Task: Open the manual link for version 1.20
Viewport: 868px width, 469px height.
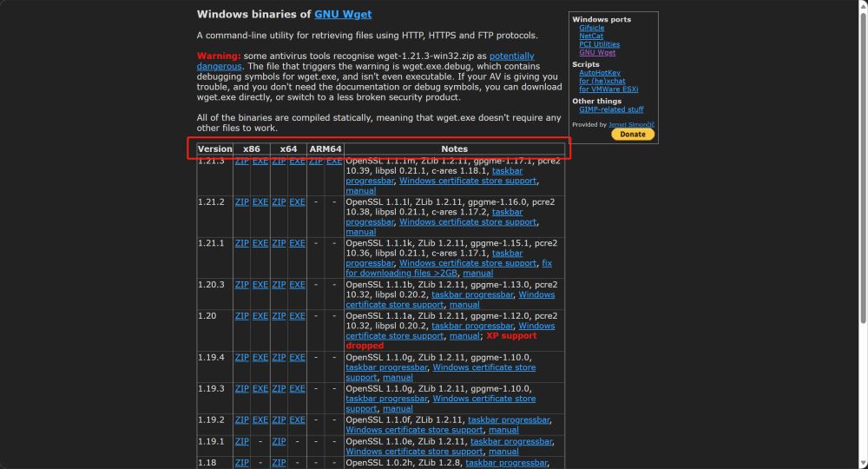Action: [x=464, y=336]
